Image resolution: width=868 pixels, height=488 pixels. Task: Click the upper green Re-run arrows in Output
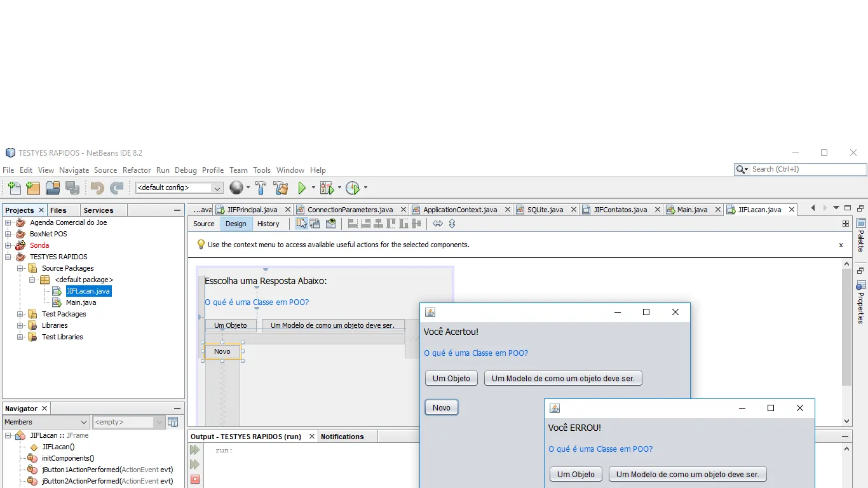pos(194,450)
